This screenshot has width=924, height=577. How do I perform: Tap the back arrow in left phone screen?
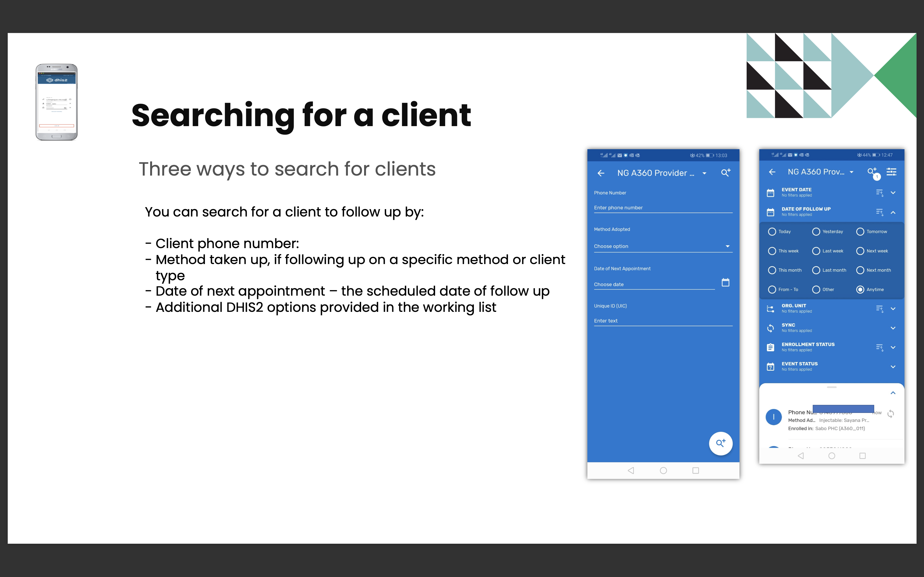[601, 173]
